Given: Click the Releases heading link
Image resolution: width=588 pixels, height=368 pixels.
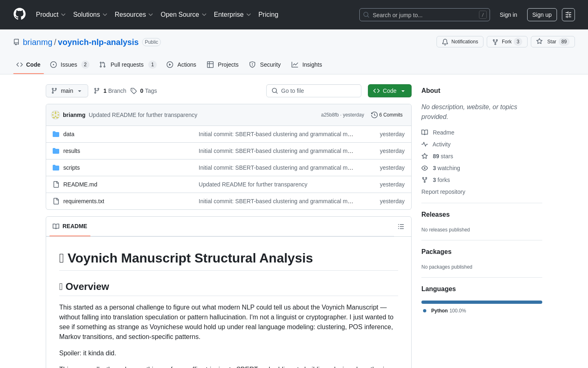Looking at the screenshot, I should coord(435,215).
